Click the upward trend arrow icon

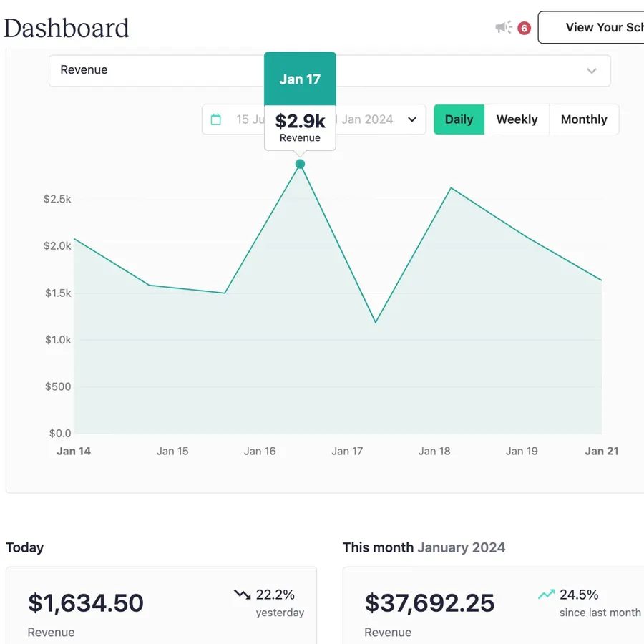pos(546,594)
